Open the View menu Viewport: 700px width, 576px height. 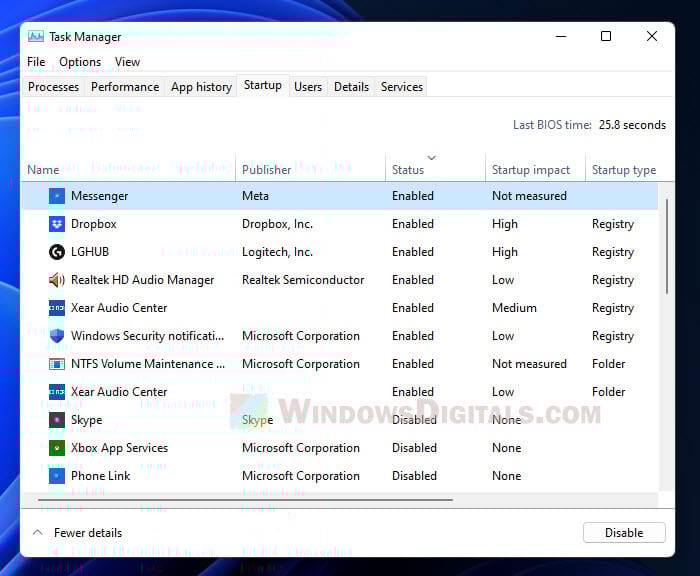click(127, 62)
